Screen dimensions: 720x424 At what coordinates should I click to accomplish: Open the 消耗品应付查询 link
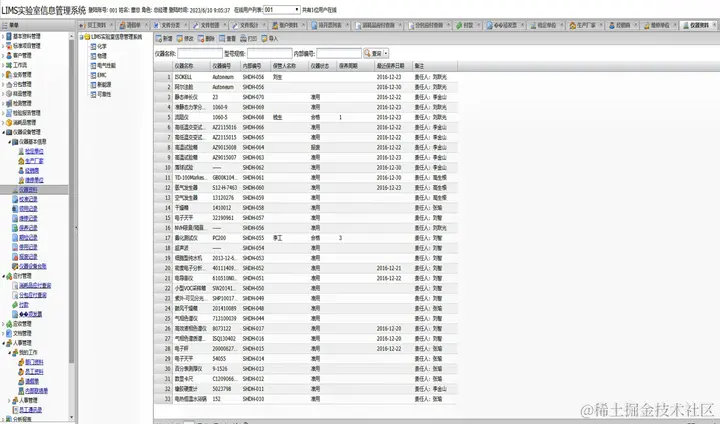35,286
